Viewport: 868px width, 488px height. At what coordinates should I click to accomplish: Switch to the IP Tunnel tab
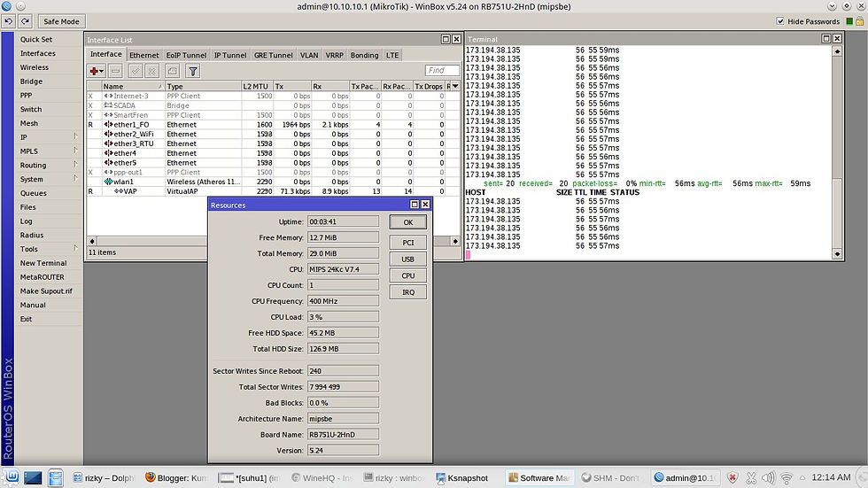[x=230, y=55]
